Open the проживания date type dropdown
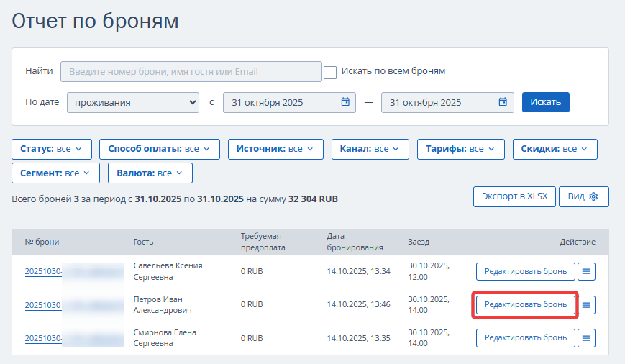This screenshot has height=364, width=625. click(133, 102)
